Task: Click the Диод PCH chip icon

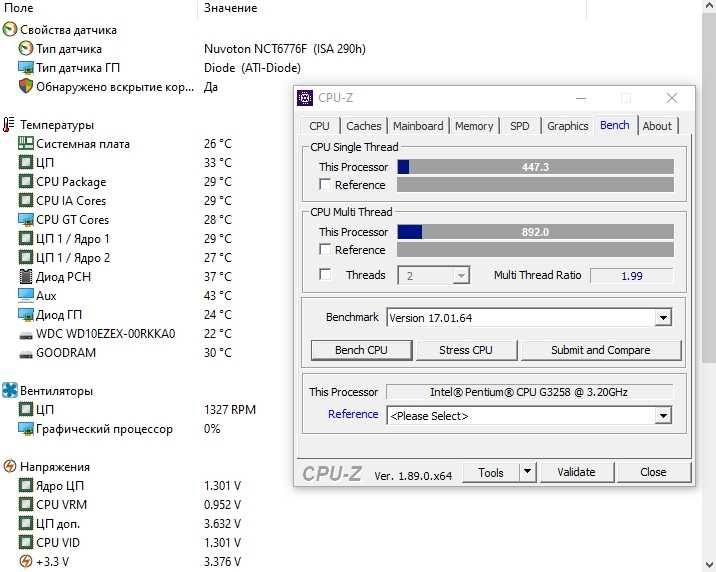Action: pos(26,277)
